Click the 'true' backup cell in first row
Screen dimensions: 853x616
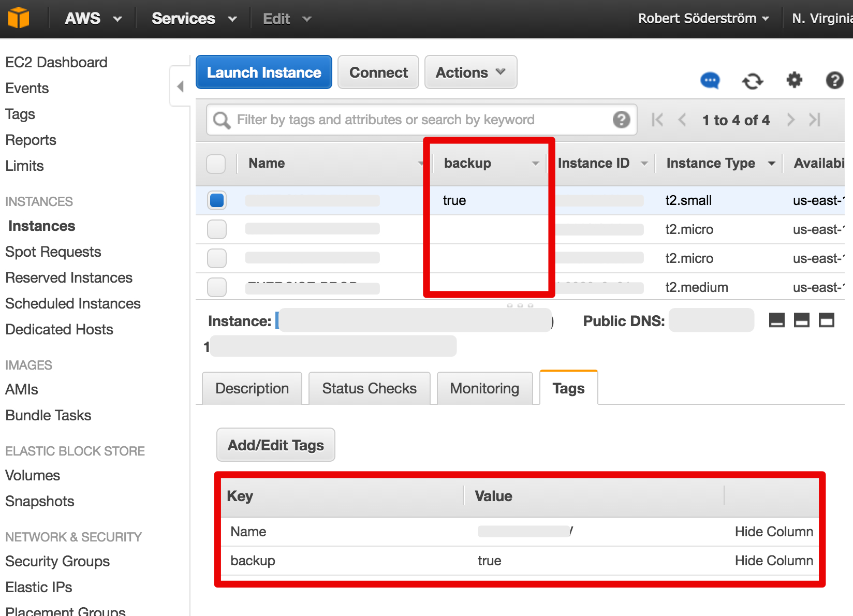click(x=454, y=200)
